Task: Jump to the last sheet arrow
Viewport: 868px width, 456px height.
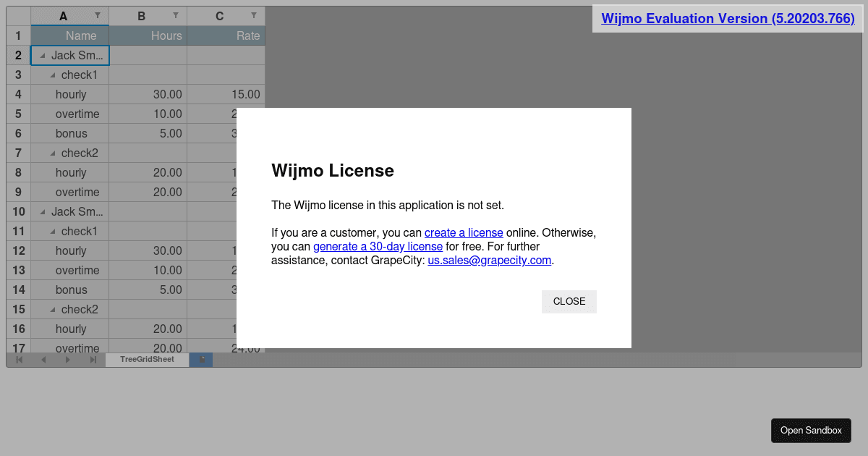Action: [93, 360]
